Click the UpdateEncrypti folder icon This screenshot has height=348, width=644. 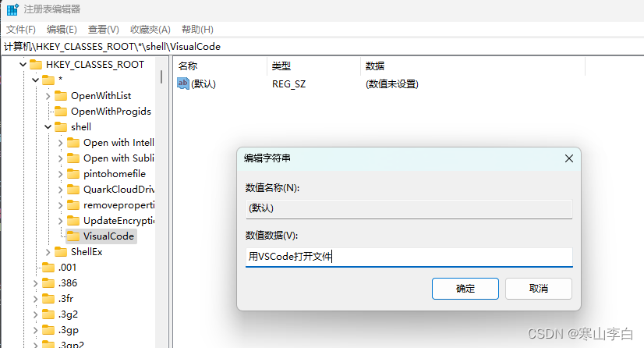(73, 221)
